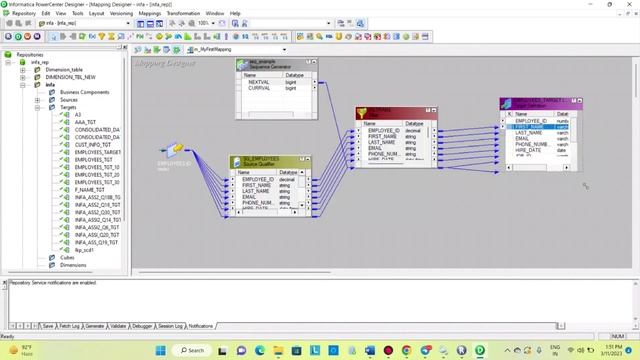Image resolution: width=640 pixels, height=360 pixels.
Task: Switch to Target Designer tool icon
Action: [147, 50]
